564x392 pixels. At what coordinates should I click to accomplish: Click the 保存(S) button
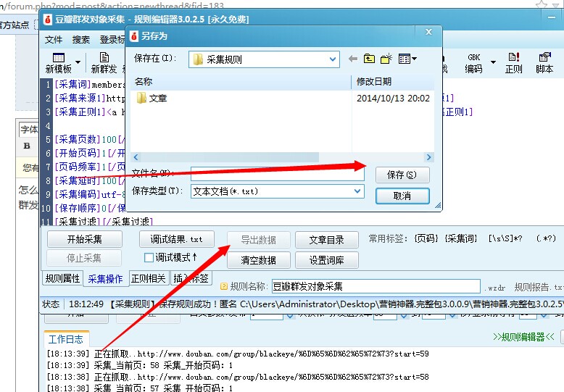[x=402, y=175]
